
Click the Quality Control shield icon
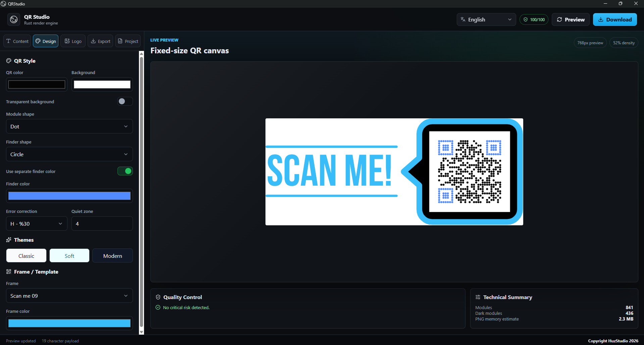click(158, 297)
